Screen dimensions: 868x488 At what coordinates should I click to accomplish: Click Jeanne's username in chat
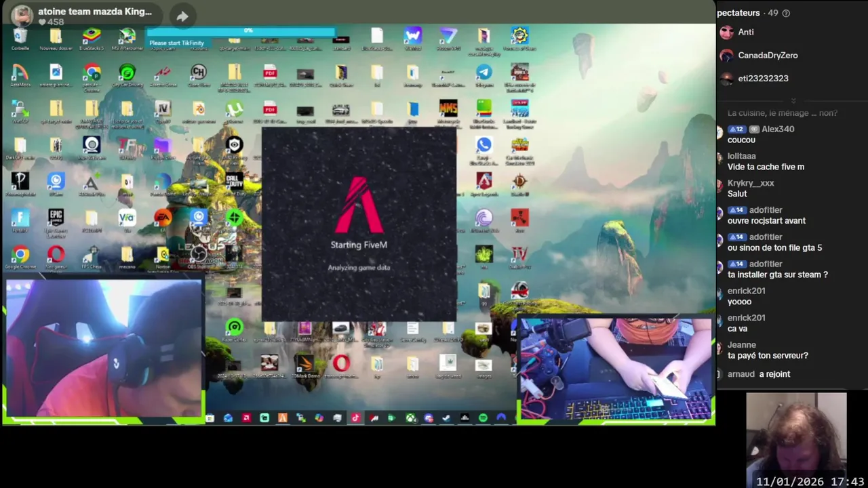tap(742, 345)
